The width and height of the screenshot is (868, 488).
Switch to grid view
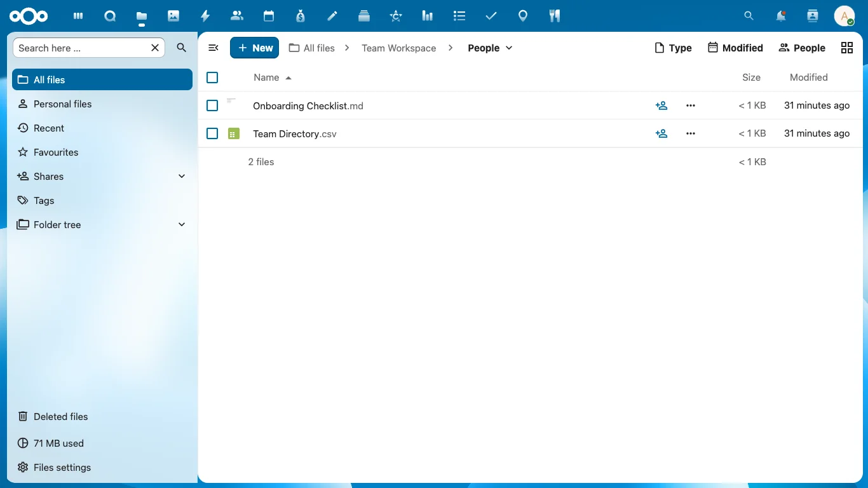point(847,48)
